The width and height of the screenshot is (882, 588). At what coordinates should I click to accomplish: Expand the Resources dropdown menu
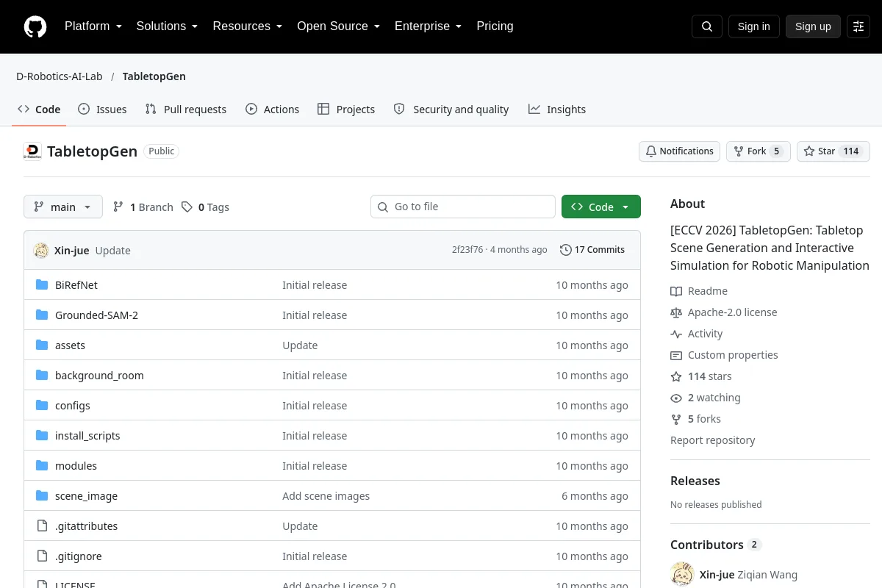248,26
